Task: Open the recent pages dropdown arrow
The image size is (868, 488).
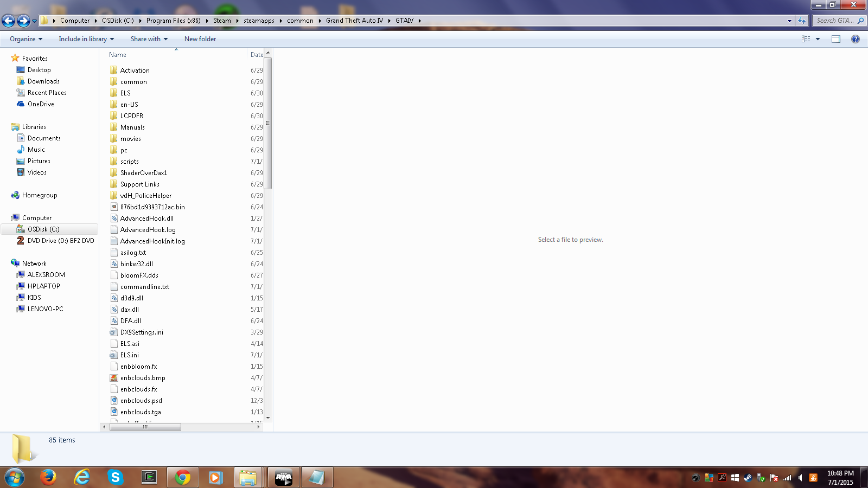Action: [34, 21]
